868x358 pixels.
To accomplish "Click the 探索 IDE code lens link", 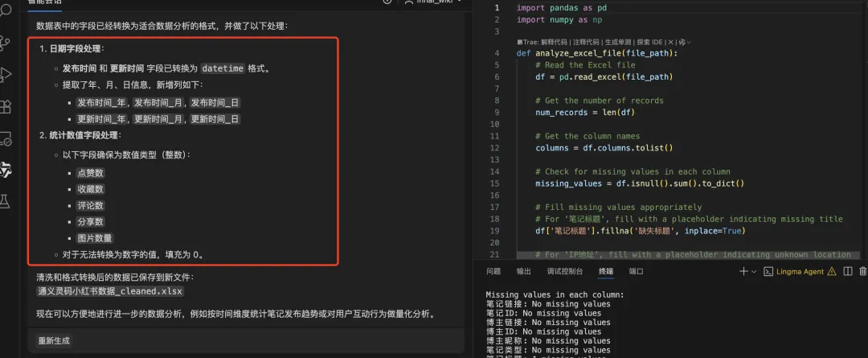I will click(x=649, y=42).
